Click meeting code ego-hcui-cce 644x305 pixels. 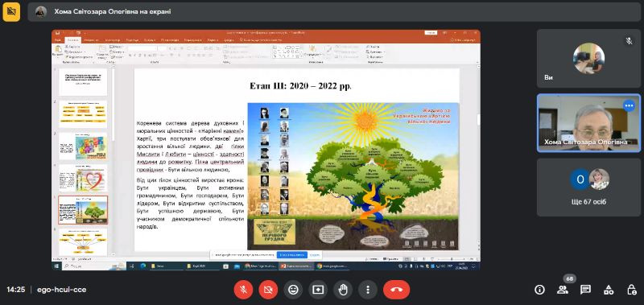point(62,290)
